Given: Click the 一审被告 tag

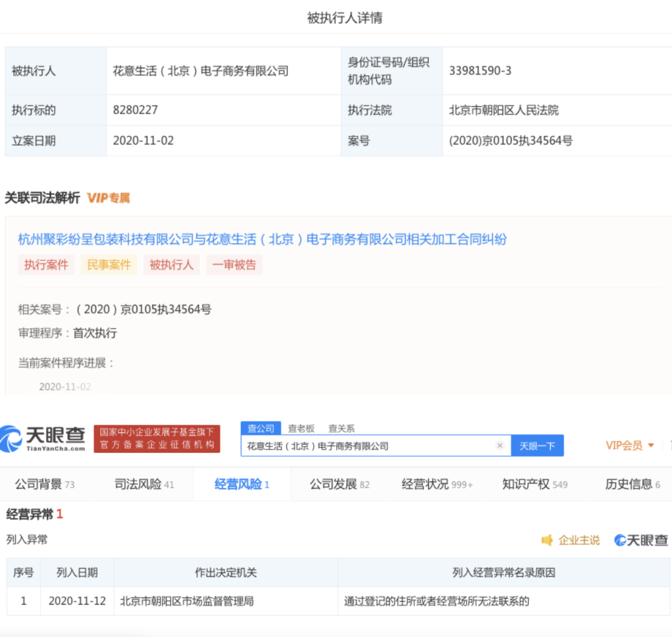Looking at the screenshot, I should (x=234, y=265).
